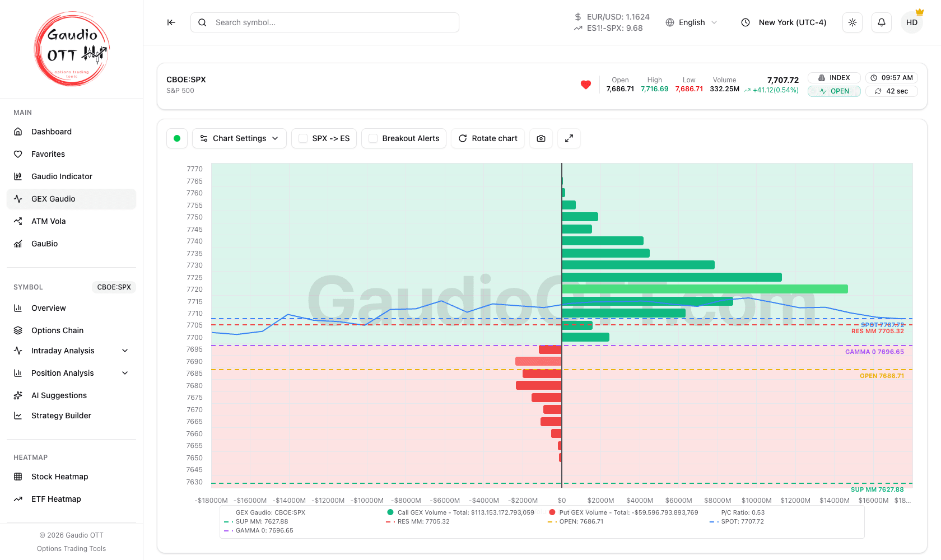The height and width of the screenshot is (560, 941).
Task: Click the globe language icon
Action: [670, 22]
